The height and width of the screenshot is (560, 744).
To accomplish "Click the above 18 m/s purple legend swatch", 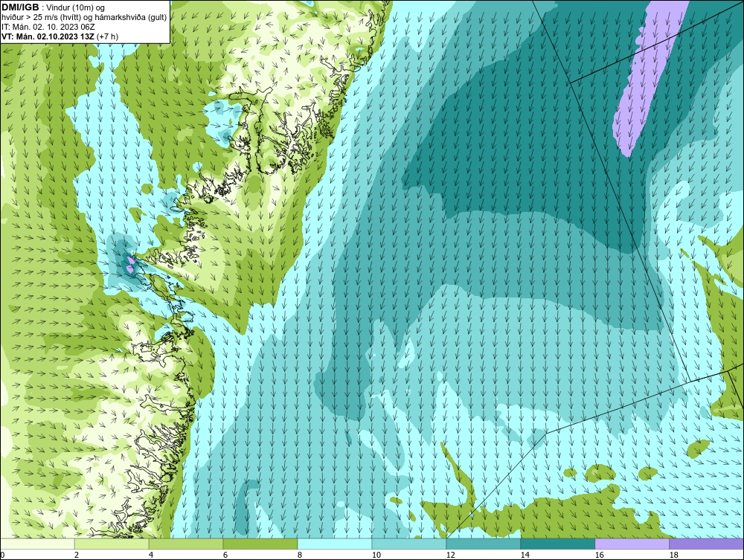I will pyautogui.click(x=707, y=544).
